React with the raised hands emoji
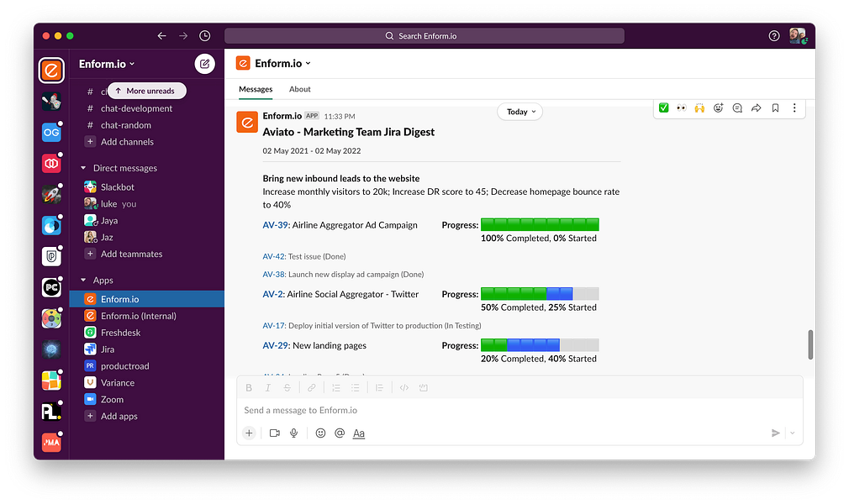 (x=699, y=108)
